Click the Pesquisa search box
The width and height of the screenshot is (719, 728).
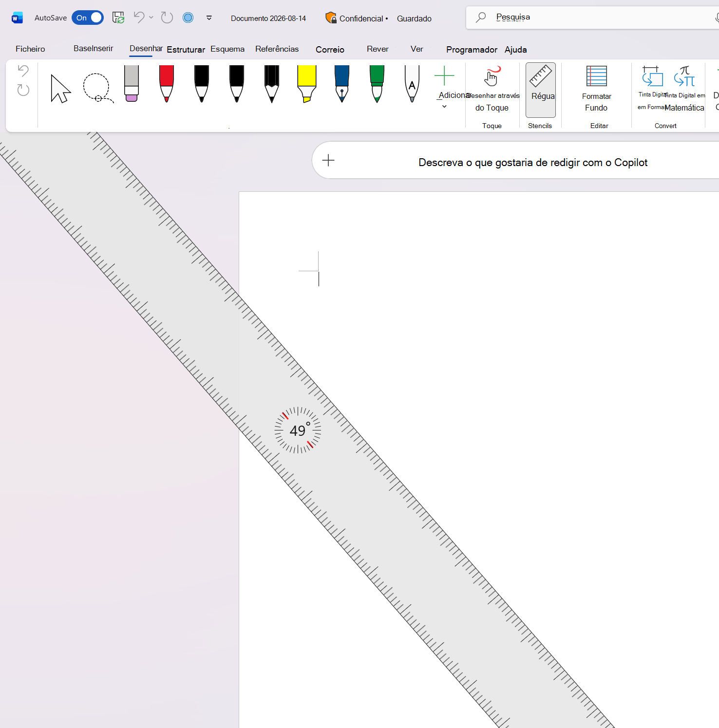pos(592,18)
